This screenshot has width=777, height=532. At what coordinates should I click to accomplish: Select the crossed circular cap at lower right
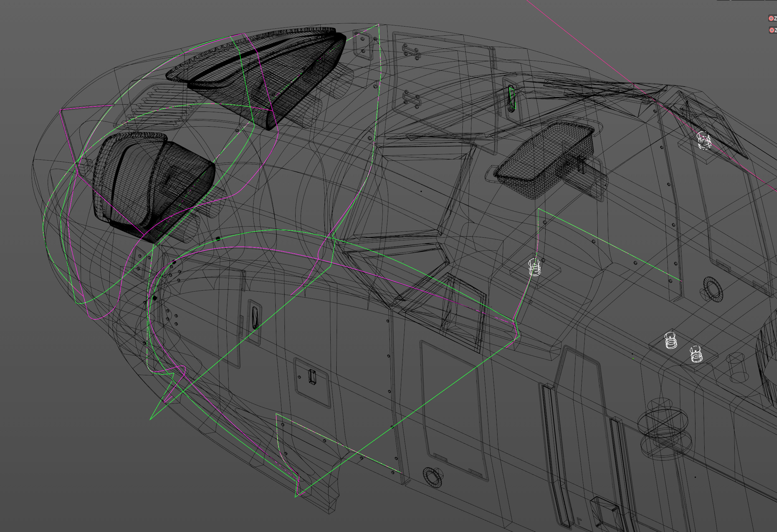[663, 423]
